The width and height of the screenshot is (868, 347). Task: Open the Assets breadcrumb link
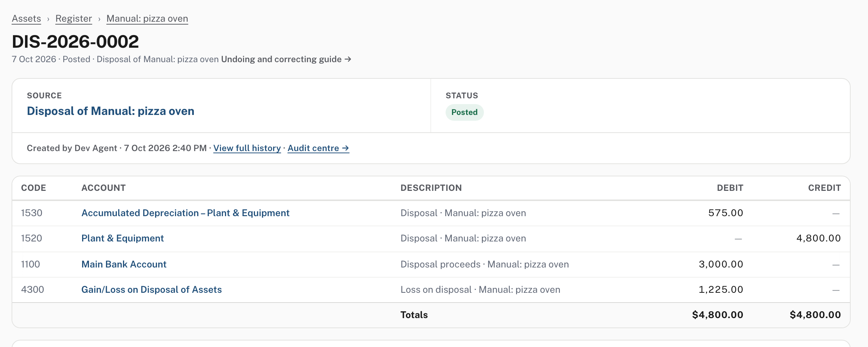point(26,18)
